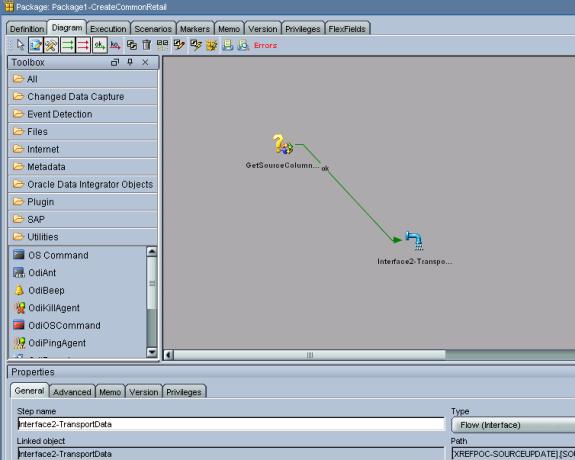Expand the Plugin toolbox folder

83,202
